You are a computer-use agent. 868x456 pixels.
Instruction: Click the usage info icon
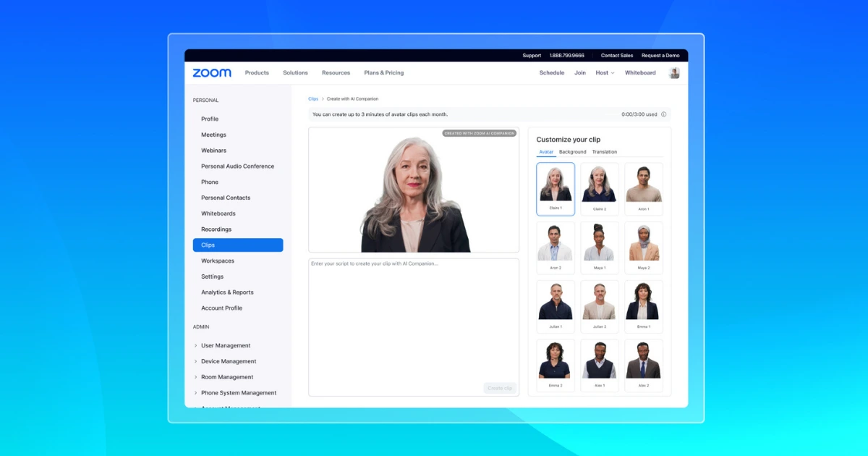(664, 114)
